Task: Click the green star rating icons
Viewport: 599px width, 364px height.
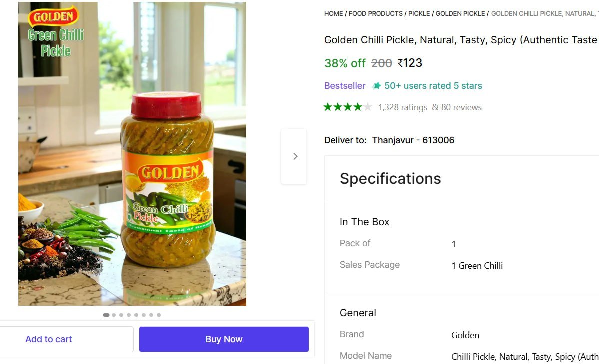Action: [x=348, y=107]
